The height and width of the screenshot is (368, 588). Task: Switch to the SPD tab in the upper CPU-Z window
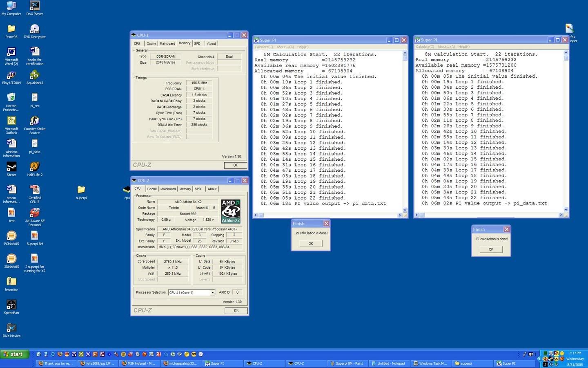point(197,43)
